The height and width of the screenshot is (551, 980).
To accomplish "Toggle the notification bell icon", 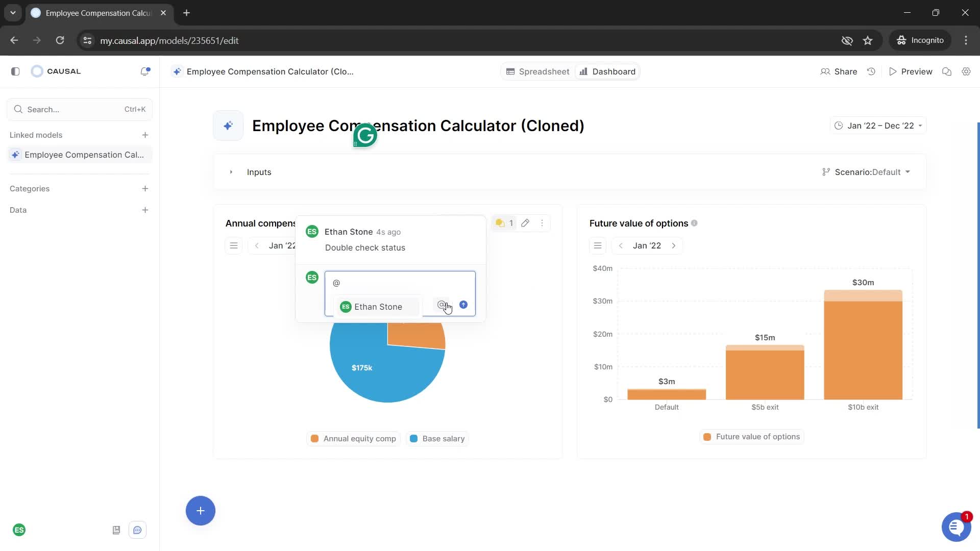I will pos(145,71).
